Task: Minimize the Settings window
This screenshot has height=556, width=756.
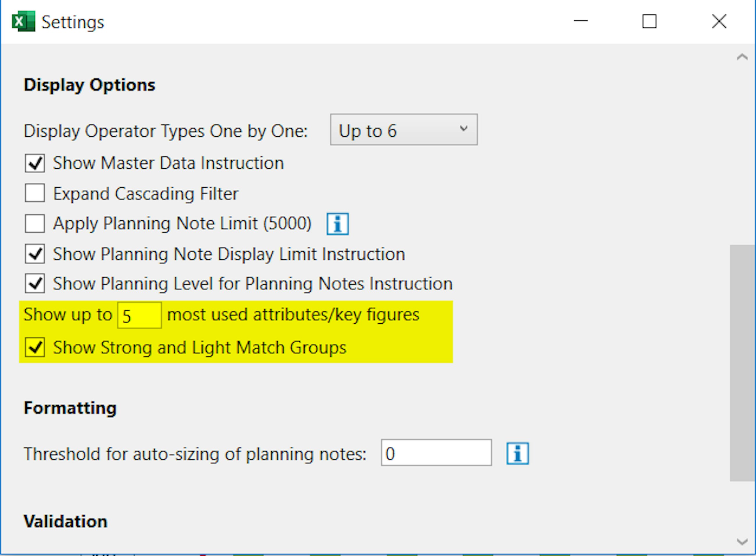Action: [581, 21]
